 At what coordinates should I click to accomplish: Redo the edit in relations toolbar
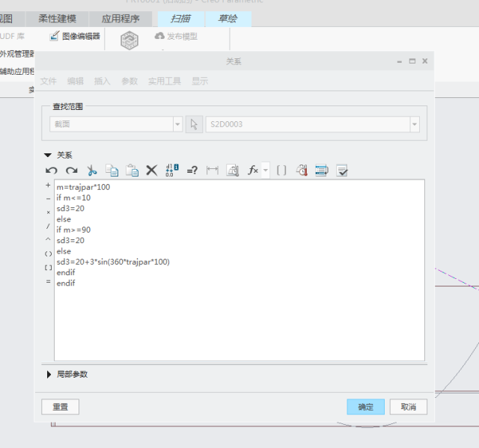click(72, 171)
